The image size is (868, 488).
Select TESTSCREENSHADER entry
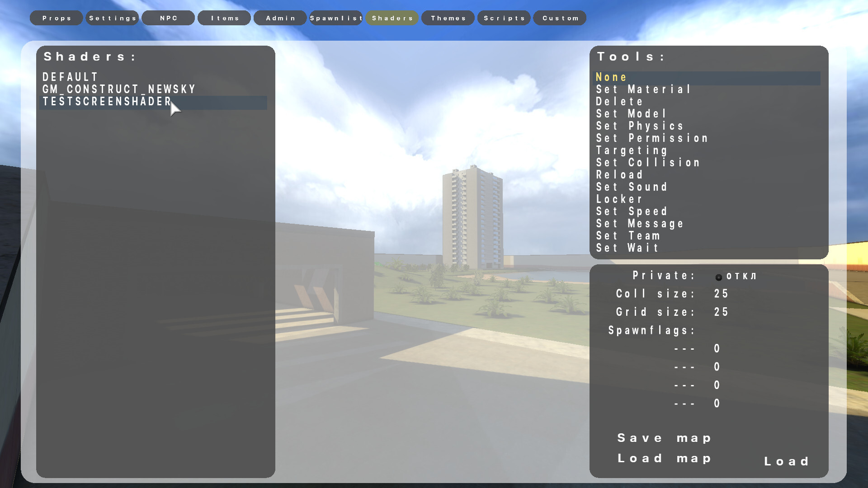click(107, 102)
